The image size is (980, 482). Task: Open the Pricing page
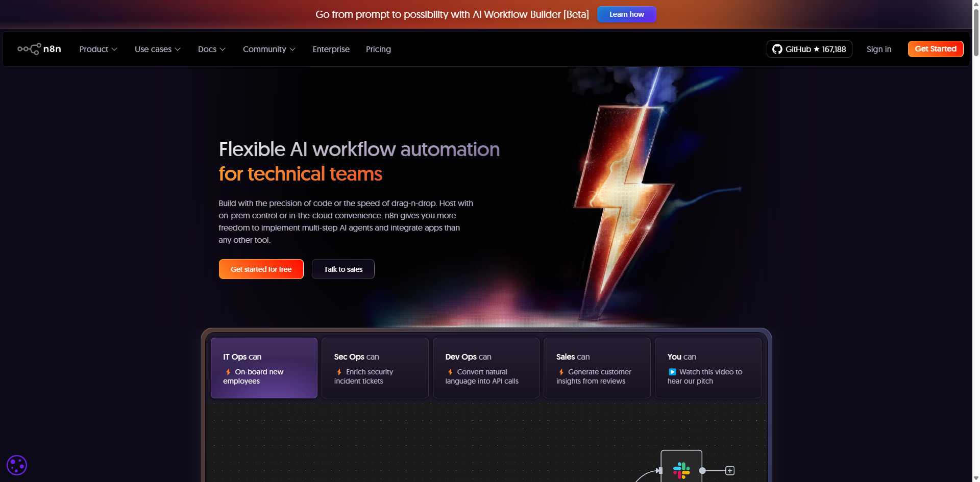(378, 49)
